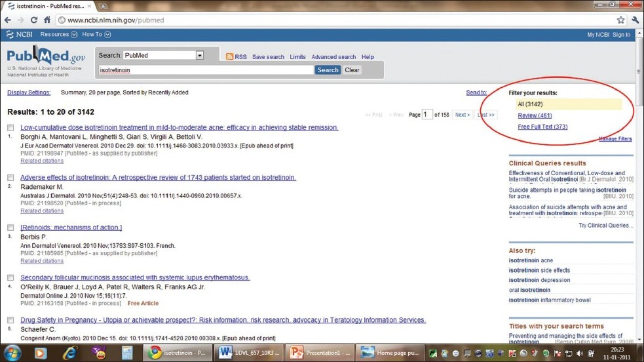
Task: Click Try Clinical Queries link
Action: pos(606,225)
